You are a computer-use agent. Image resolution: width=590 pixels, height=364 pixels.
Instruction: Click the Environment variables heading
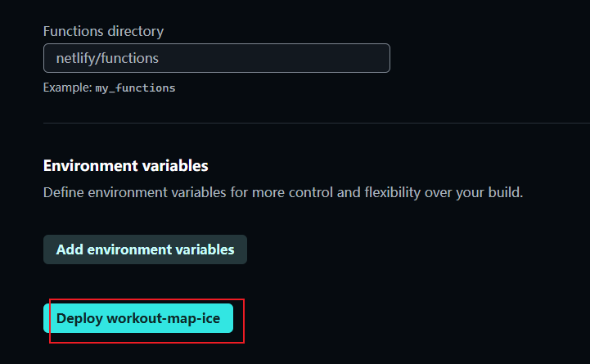click(126, 165)
